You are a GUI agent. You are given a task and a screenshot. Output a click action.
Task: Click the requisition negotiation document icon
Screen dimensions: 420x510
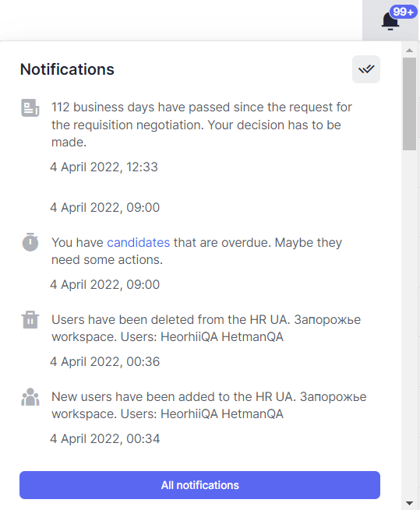(30, 107)
